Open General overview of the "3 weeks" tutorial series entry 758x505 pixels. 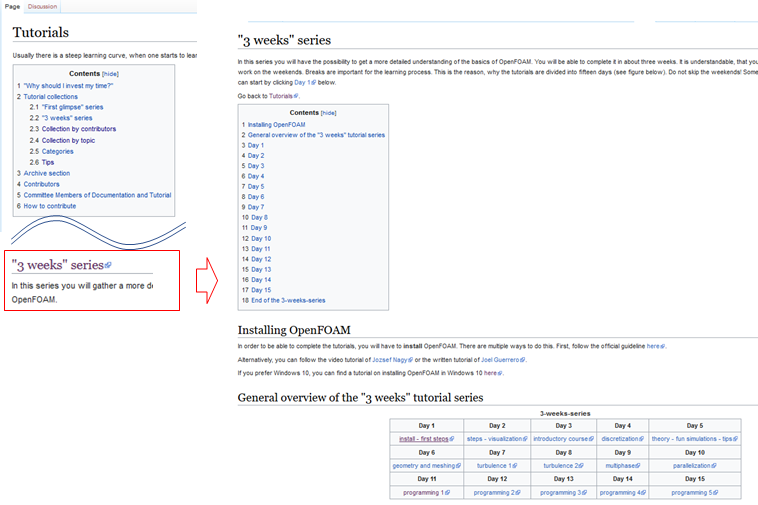tap(316, 135)
